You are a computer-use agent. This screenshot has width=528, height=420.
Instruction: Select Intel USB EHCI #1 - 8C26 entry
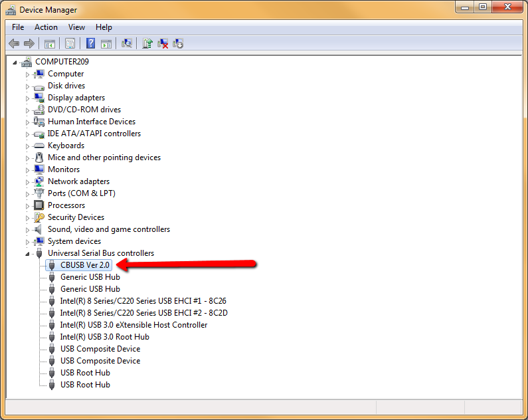pos(143,301)
